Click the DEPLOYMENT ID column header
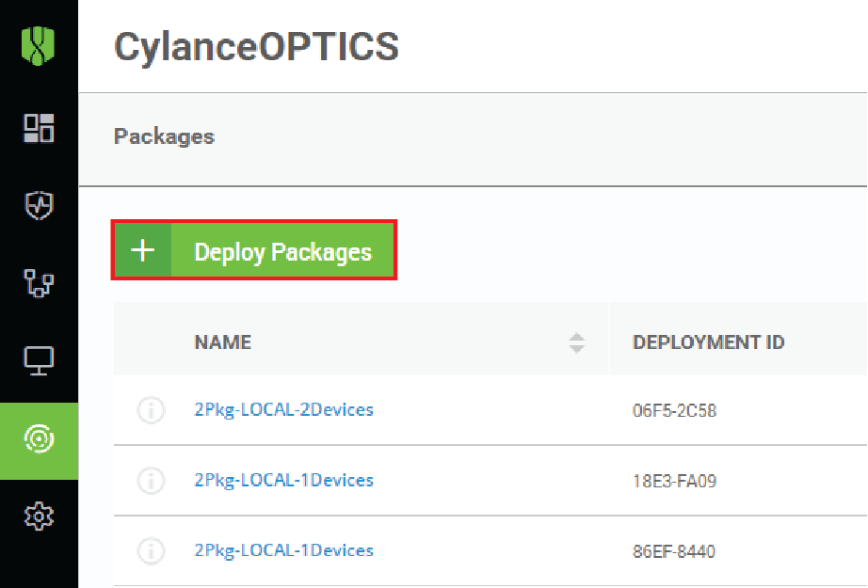Viewport: 868px width, 588px height. click(x=709, y=342)
